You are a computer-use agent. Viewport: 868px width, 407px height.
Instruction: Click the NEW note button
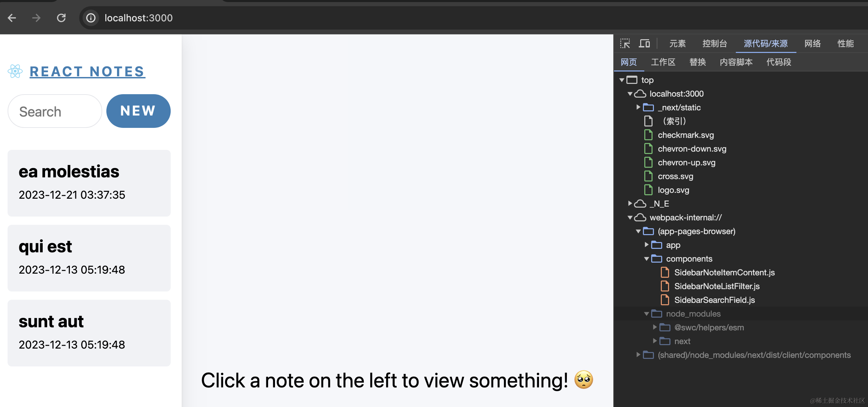coord(138,111)
